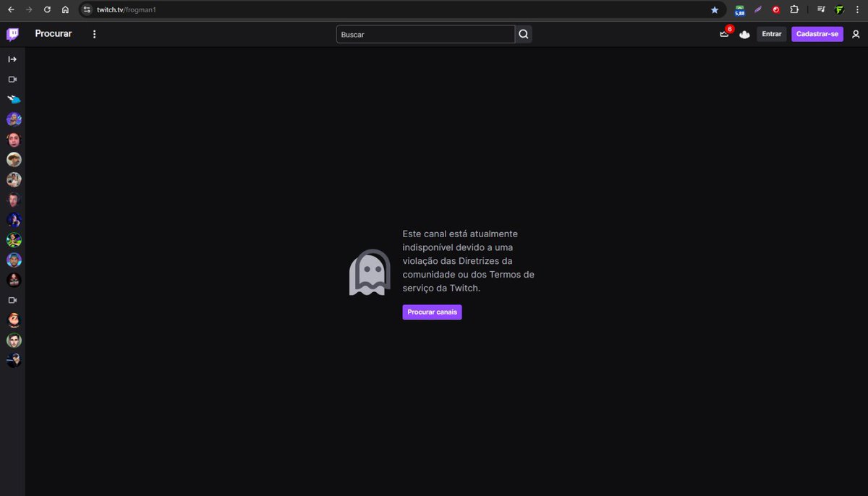Open the three-dot menu next to Procurar

(x=94, y=33)
